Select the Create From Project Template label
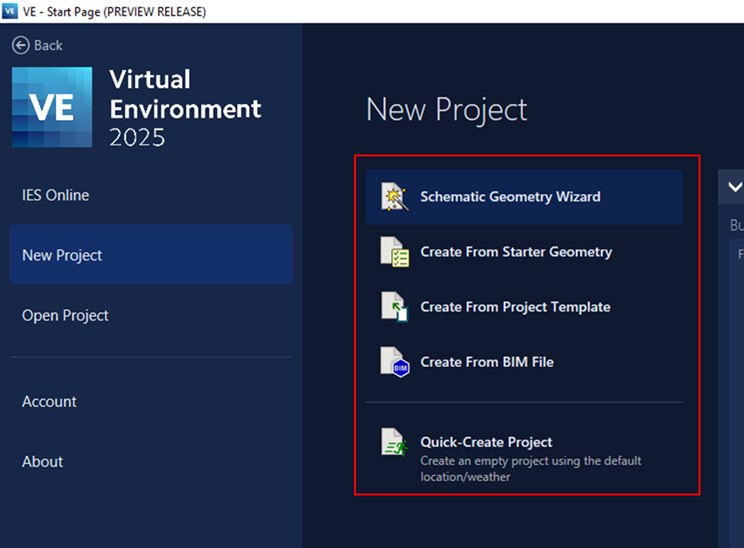 point(515,307)
